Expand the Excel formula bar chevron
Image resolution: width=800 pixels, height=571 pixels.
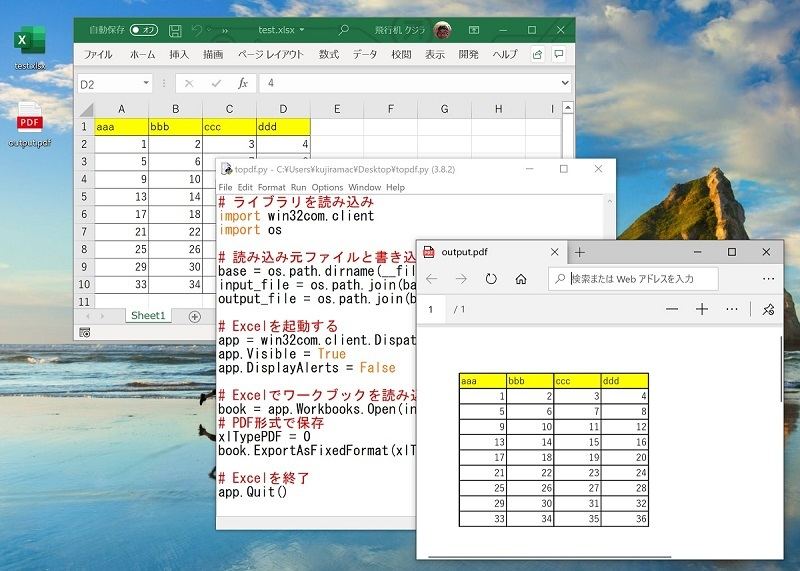[x=565, y=83]
